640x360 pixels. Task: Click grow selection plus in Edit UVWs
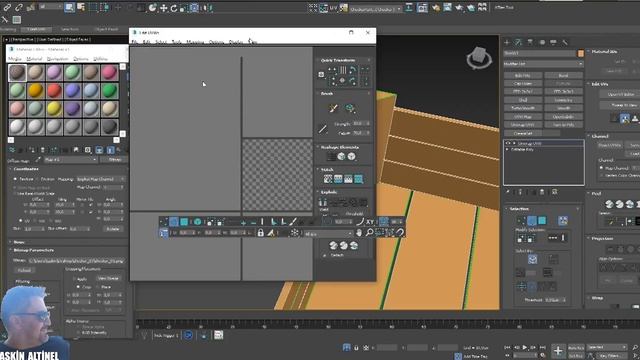tap(243, 222)
